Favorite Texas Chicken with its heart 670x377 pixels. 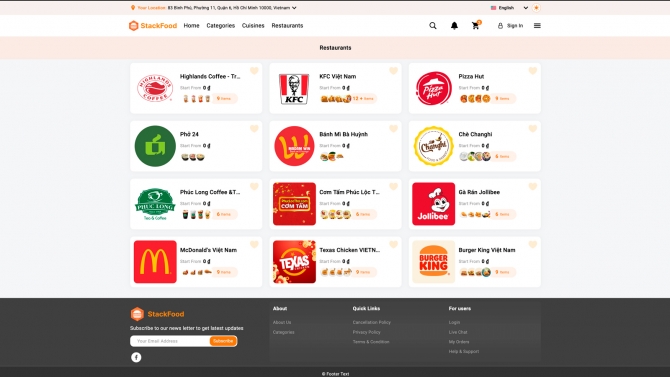coord(394,244)
